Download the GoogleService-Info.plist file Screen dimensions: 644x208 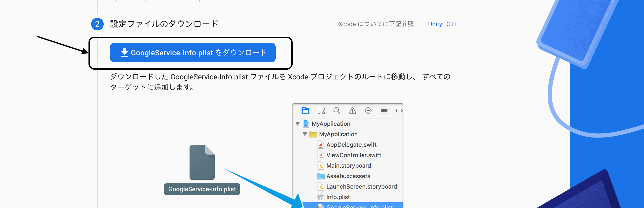(193, 53)
